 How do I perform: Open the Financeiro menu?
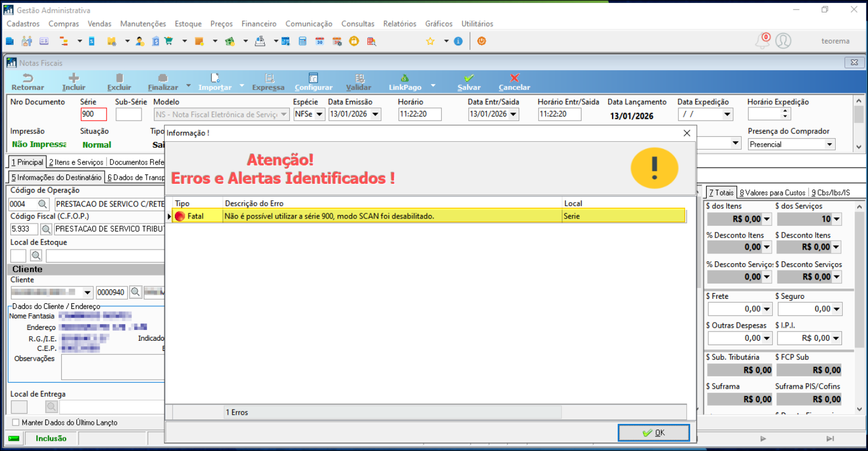click(259, 24)
